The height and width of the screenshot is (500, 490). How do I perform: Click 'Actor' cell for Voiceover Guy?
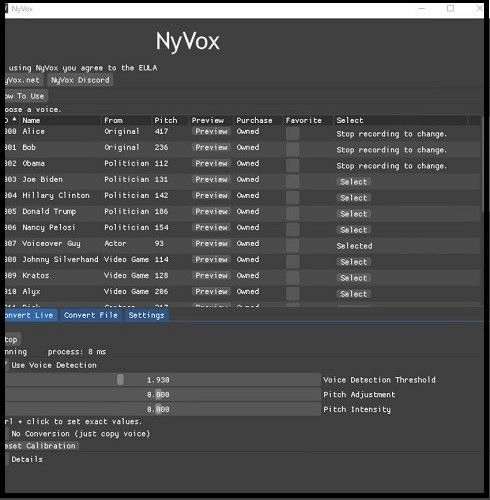click(115, 243)
